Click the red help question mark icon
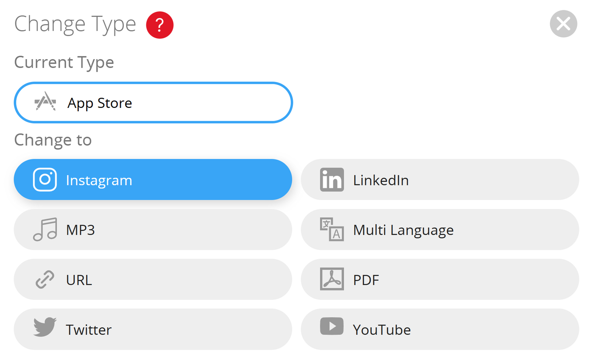This screenshot has width=592, height=364. tap(159, 25)
